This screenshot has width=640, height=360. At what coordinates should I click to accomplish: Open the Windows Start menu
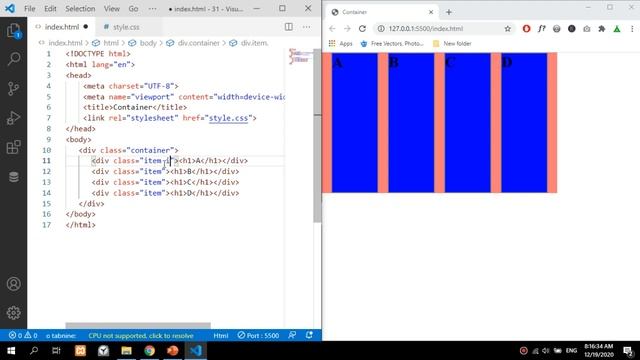point(11,351)
